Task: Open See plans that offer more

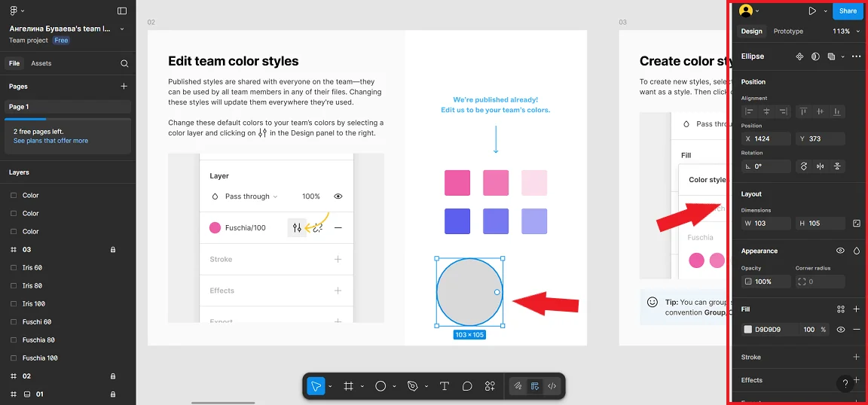Action: click(x=51, y=141)
